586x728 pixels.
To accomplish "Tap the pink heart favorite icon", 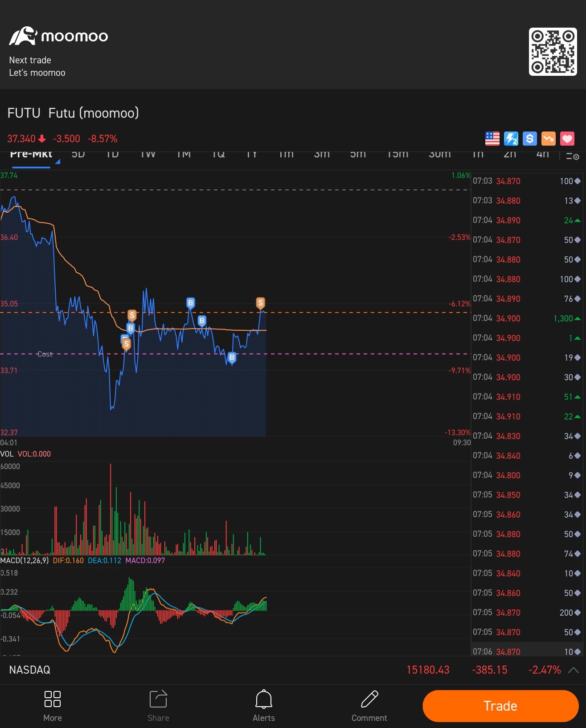I will click(x=567, y=139).
